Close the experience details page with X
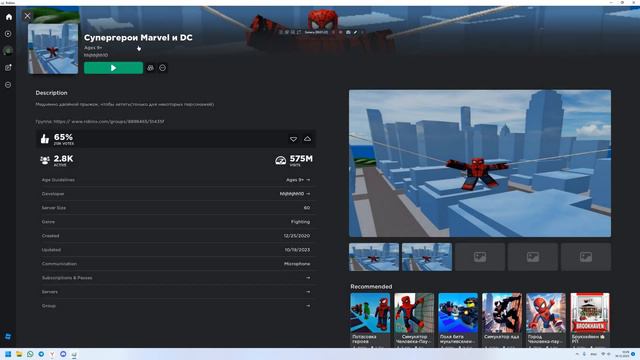The width and height of the screenshot is (640, 360). (x=27, y=16)
